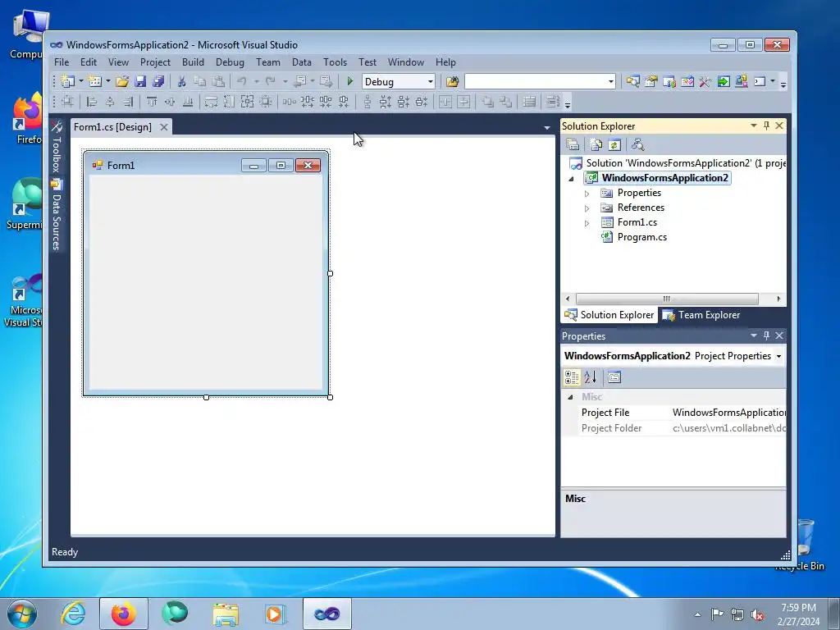
Task: Save Form1.cs with the single floppy disk icon
Action: click(x=140, y=81)
